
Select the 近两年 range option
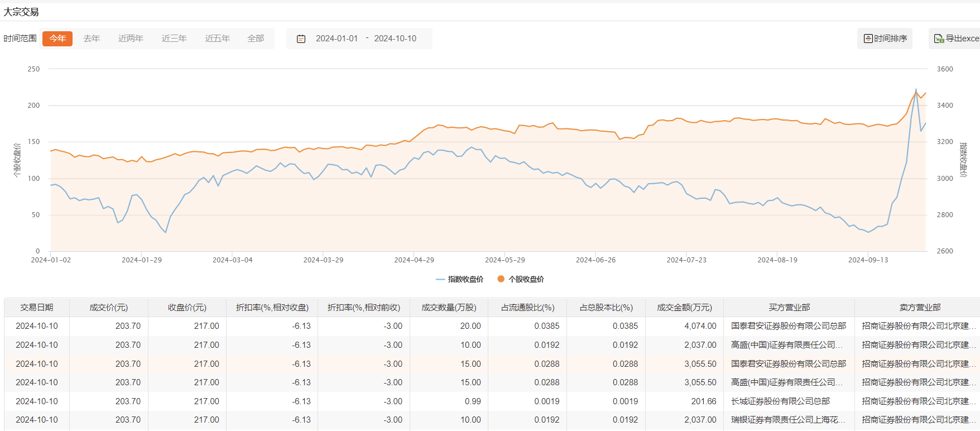coord(131,39)
